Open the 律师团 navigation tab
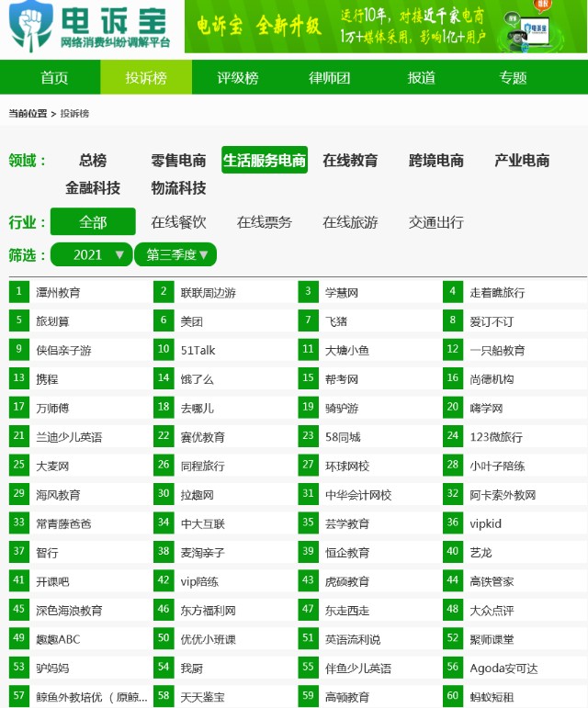The width and height of the screenshot is (588, 708). click(x=329, y=78)
